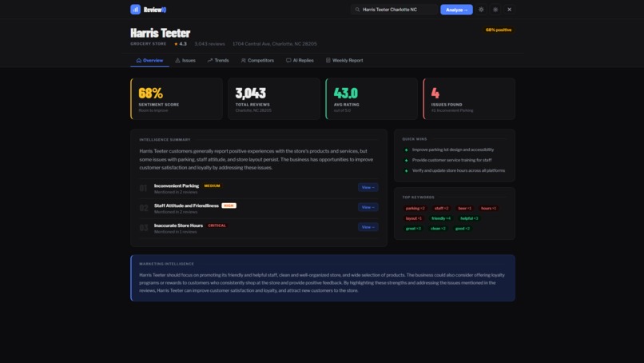
Task: Click the hours keyword tag
Action: pos(488,209)
